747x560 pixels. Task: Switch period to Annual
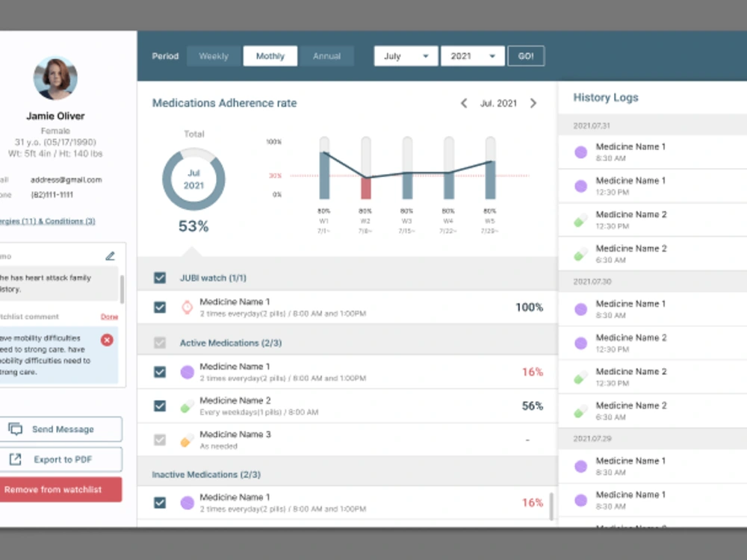tap(327, 56)
